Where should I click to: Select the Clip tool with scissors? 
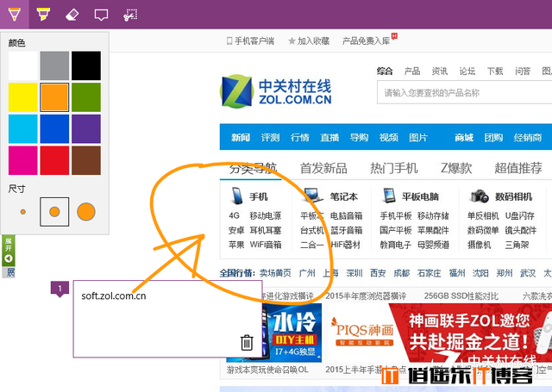point(130,15)
